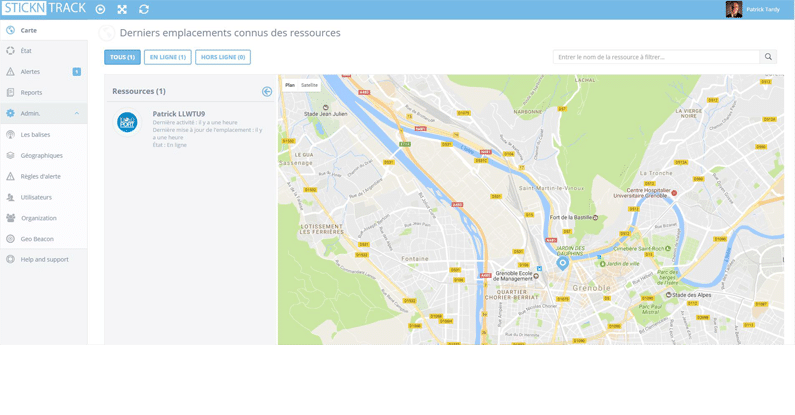Click the group icon beside Organization

[10, 218]
